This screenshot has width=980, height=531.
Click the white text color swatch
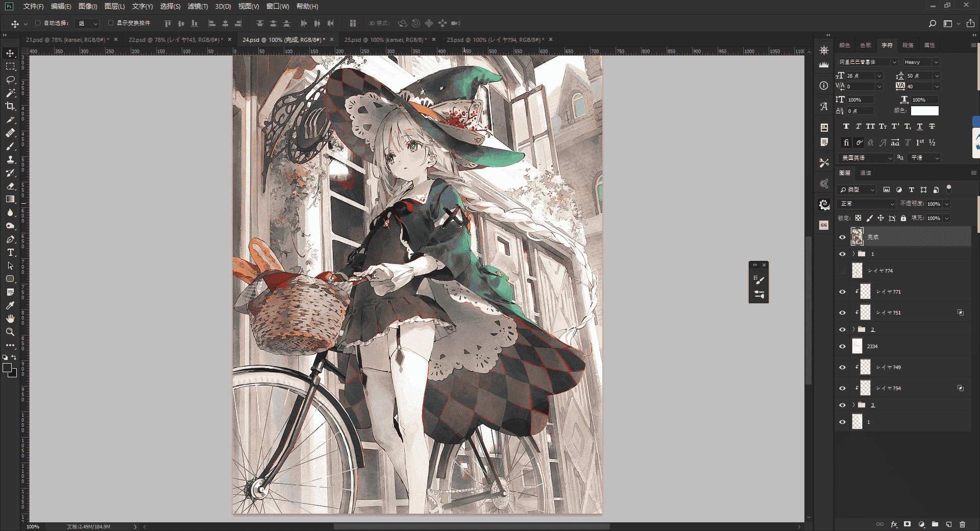pyautogui.click(x=924, y=111)
